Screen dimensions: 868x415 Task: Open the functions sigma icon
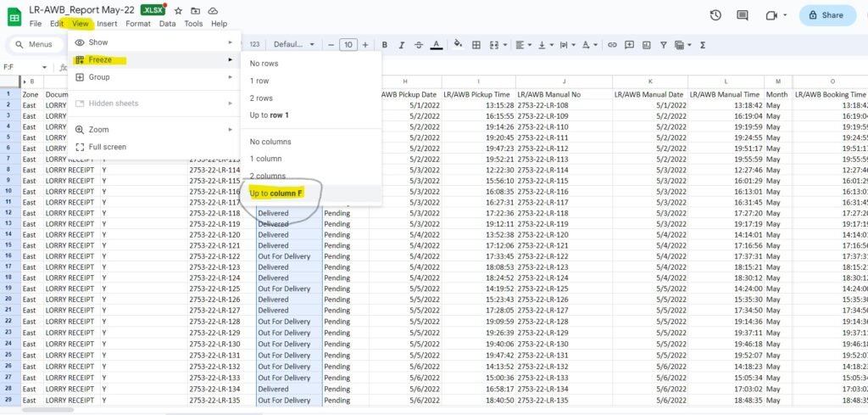click(x=703, y=45)
